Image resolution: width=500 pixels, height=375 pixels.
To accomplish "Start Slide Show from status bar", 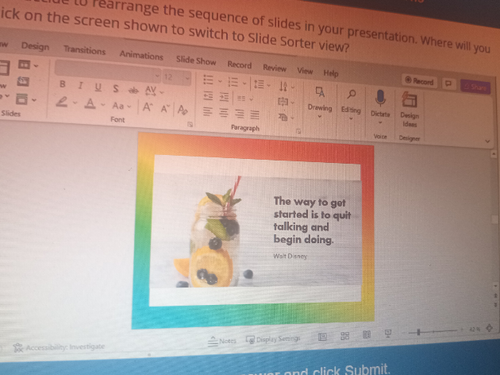I will [x=388, y=333].
